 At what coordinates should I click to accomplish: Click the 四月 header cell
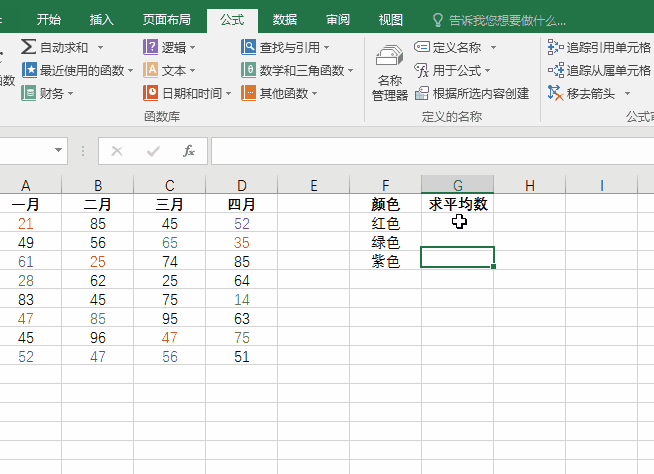(x=241, y=204)
